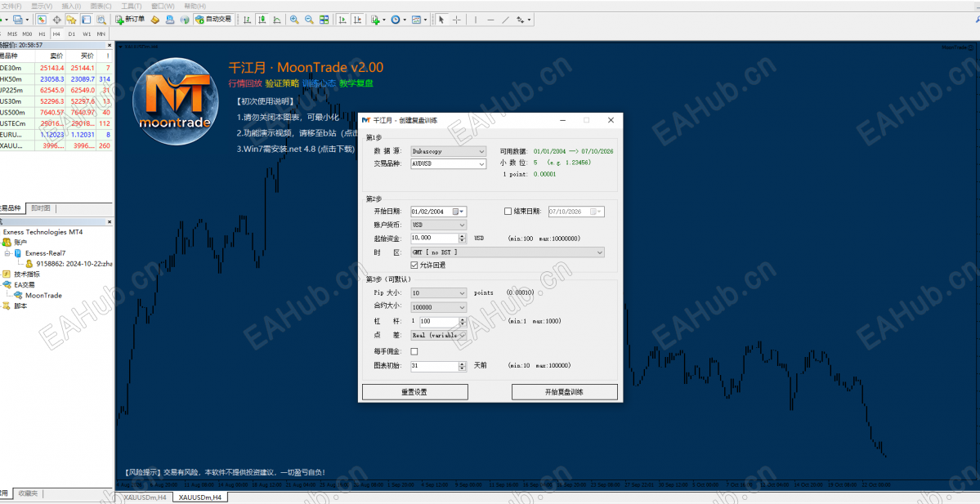Open the contract size 100000 dropdown
This screenshot has width=980, height=504.
[438, 307]
